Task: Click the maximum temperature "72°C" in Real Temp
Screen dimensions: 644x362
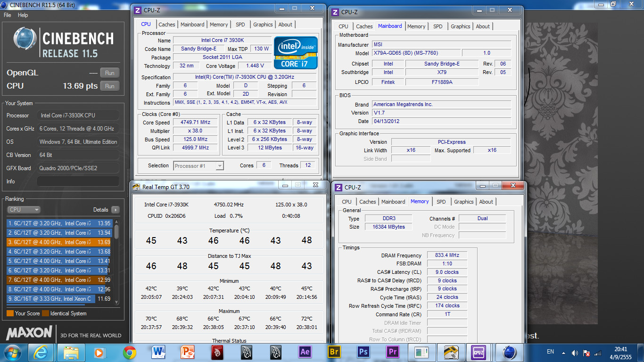Action: click(x=307, y=319)
